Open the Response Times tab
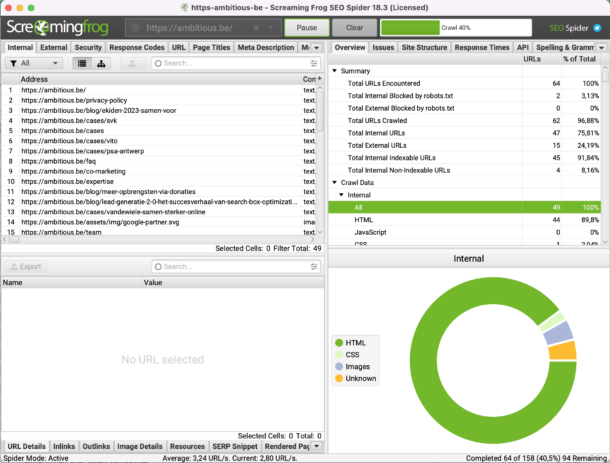The image size is (610, 463). pos(482,47)
